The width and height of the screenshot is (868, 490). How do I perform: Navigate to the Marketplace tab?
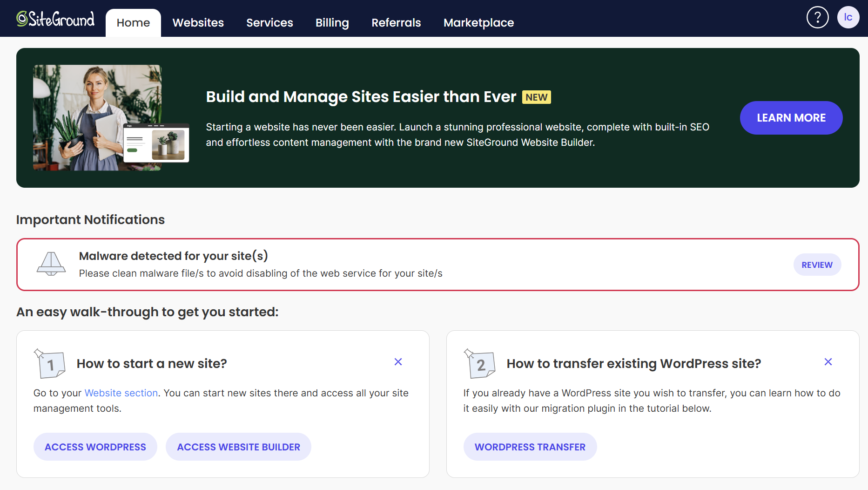[x=478, y=23]
